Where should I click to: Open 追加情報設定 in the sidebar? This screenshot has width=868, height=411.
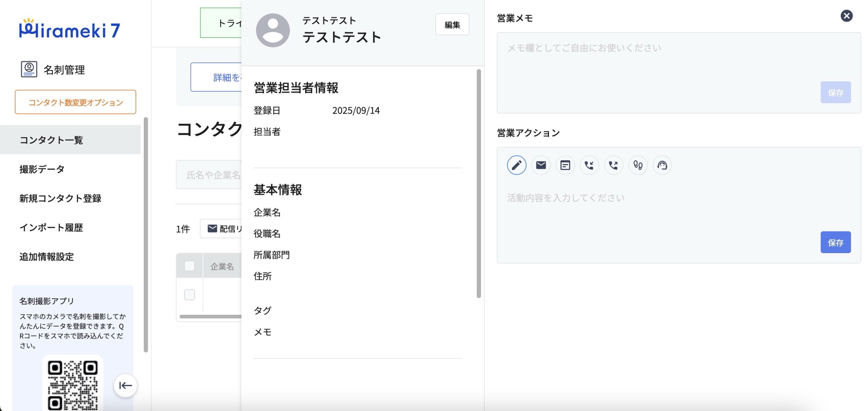[x=47, y=257]
